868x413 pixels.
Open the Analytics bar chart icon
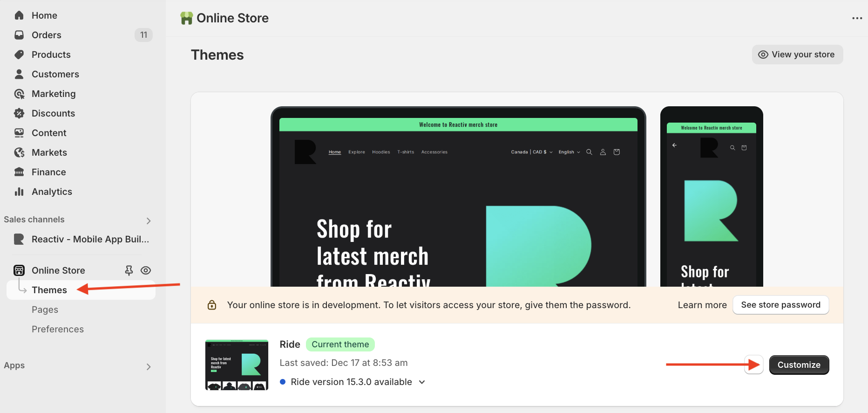tap(19, 192)
